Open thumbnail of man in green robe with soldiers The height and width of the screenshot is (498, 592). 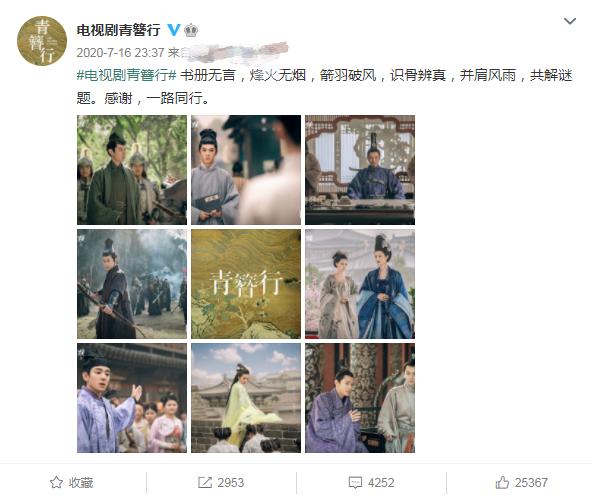[132, 170]
